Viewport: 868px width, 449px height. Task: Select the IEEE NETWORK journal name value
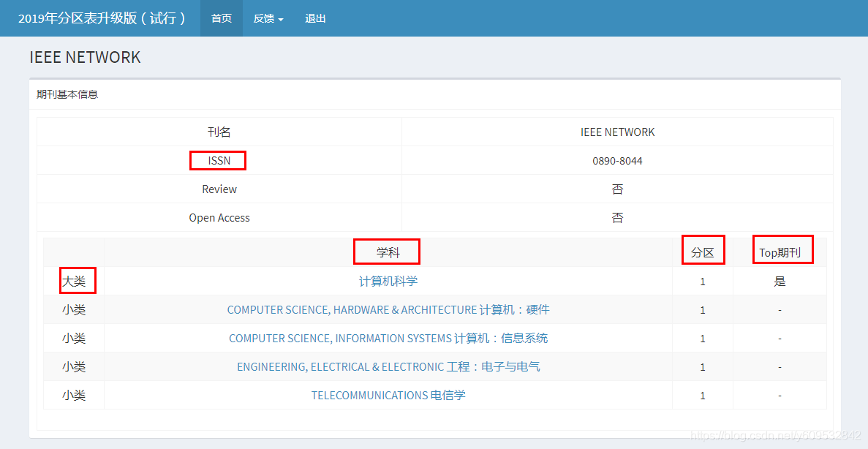[x=617, y=132]
